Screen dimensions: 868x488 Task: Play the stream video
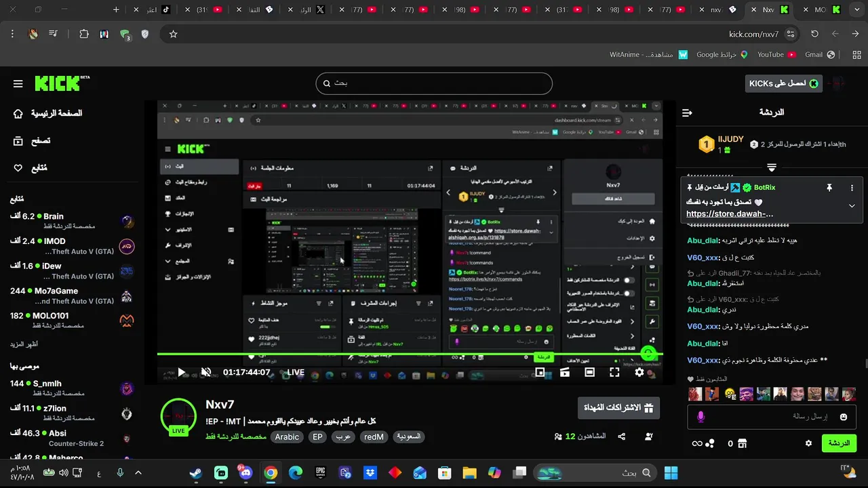pos(181,372)
